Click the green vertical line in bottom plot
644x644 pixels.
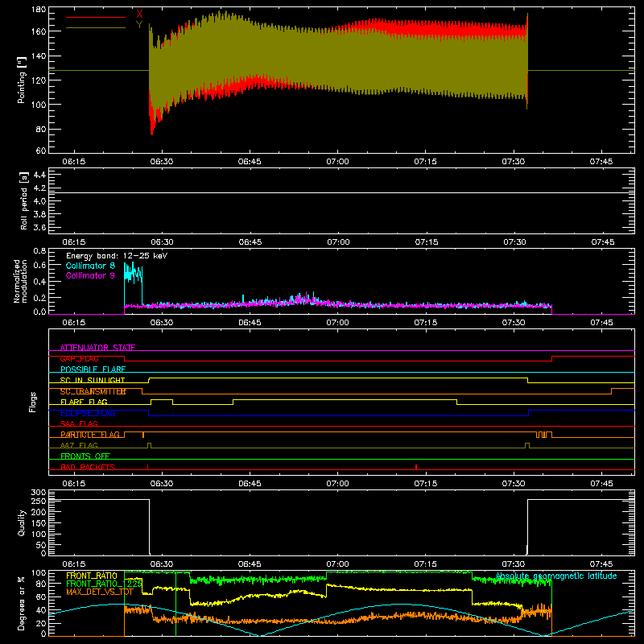(175, 604)
